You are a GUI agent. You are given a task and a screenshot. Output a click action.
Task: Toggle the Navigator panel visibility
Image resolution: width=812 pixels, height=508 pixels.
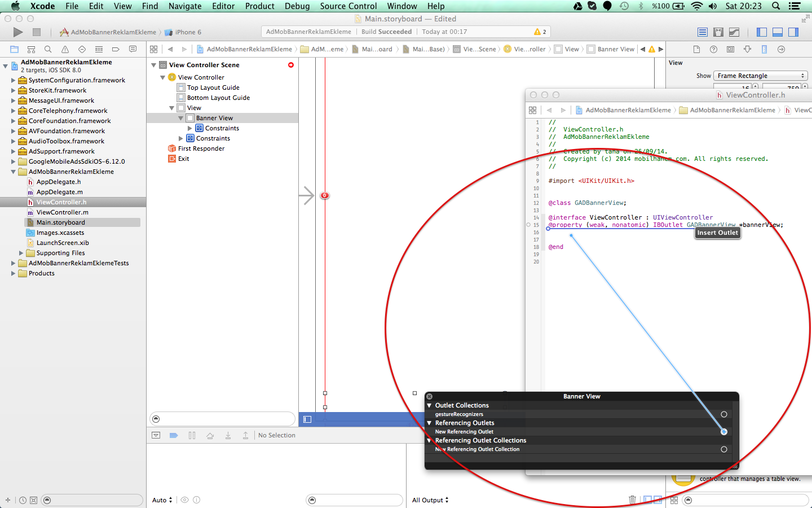click(761, 32)
